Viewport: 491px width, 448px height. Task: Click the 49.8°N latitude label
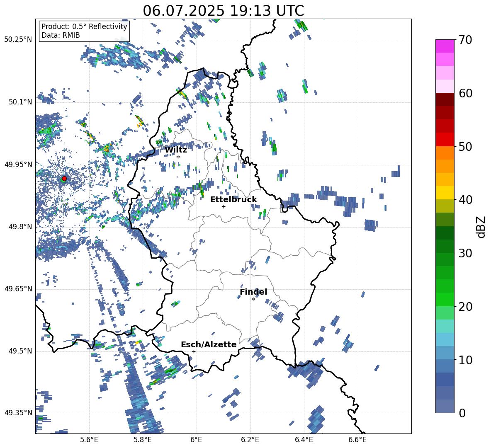[20, 227]
